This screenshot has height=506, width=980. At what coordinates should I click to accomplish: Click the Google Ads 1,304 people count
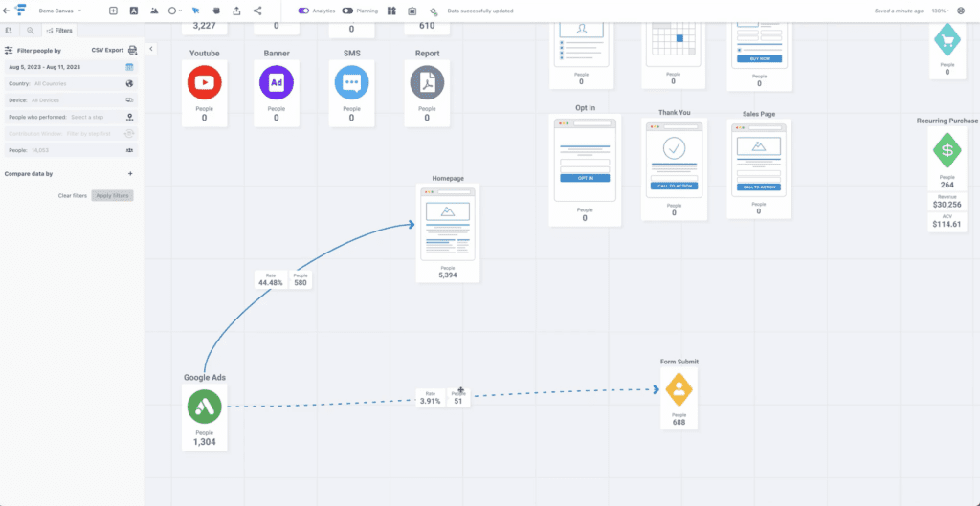click(x=205, y=441)
